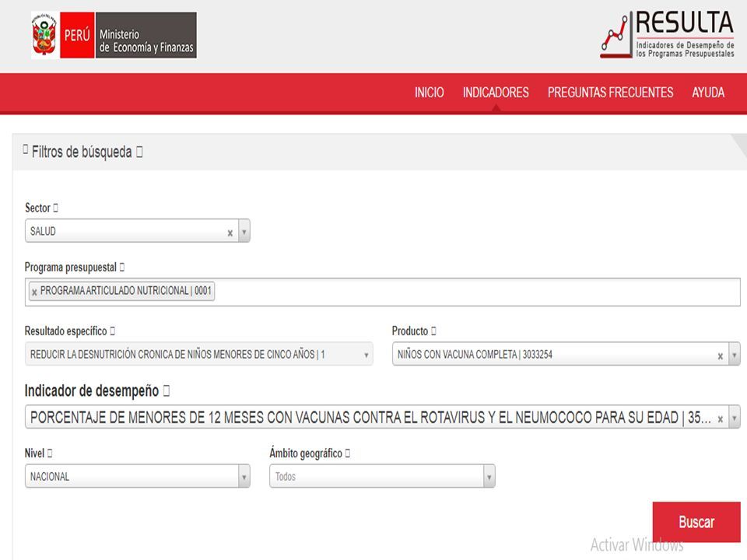Image resolution: width=747 pixels, height=560 pixels.
Task: Open the AYUDA menu item
Action: click(708, 93)
